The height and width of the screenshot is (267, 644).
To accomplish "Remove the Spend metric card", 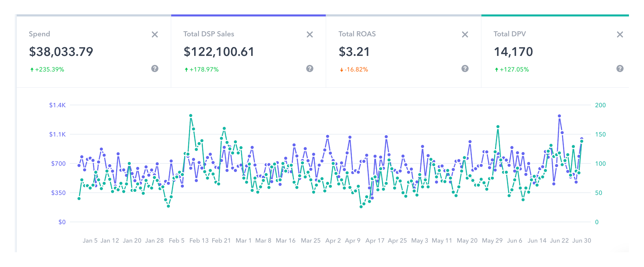I will click(x=155, y=35).
